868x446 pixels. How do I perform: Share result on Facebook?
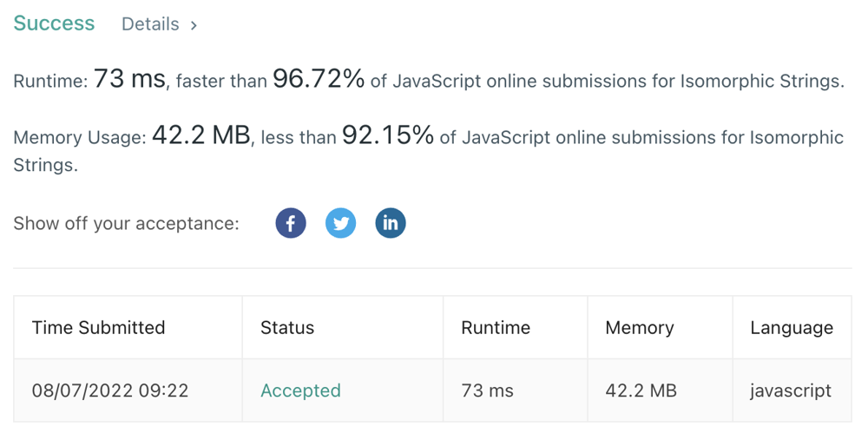click(x=291, y=223)
